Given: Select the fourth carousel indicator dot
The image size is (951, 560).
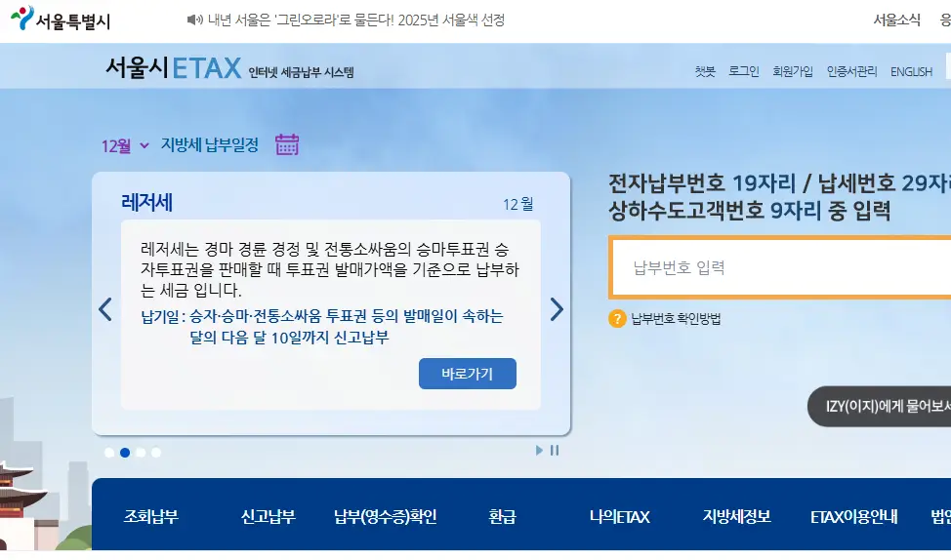Looking at the screenshot, I should [156, 452].
